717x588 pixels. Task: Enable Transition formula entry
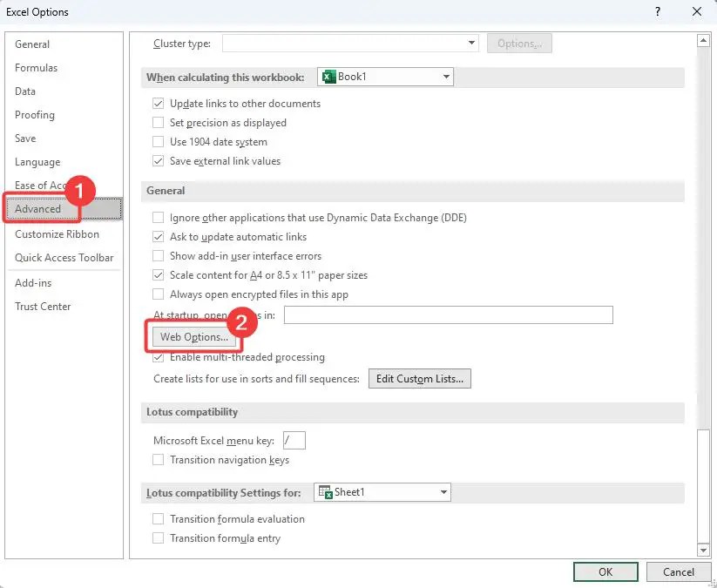point(158,538)
